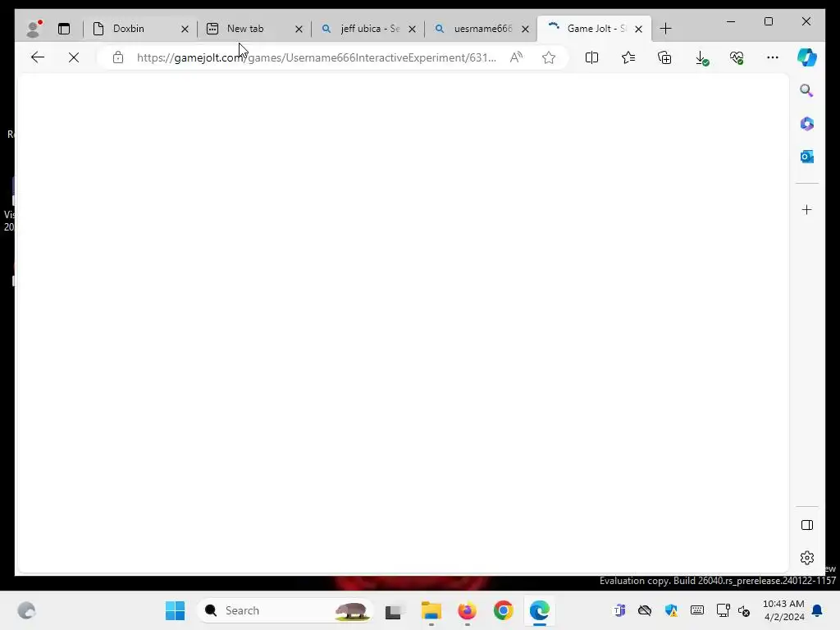
Task: Open File Explorer from taskbar
Action: coord(431,610)
